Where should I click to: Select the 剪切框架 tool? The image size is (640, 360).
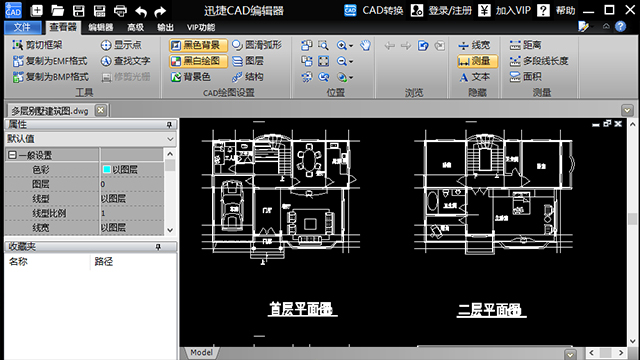pyautogui.click(x=37, y=45)
